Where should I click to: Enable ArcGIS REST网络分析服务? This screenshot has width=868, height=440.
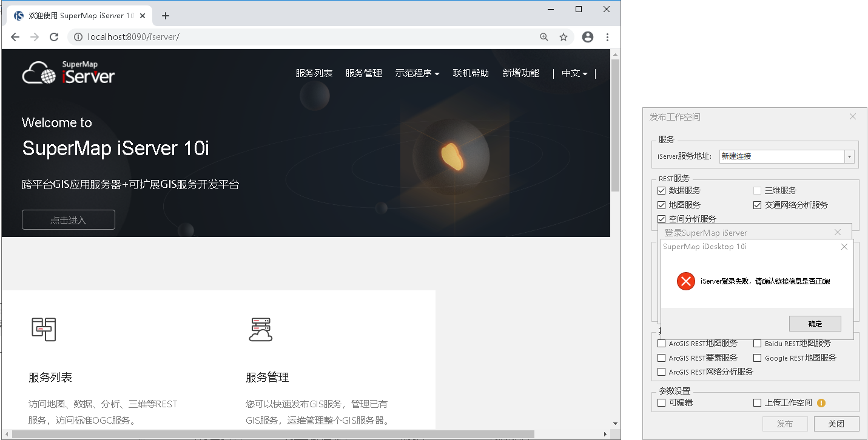662,372
